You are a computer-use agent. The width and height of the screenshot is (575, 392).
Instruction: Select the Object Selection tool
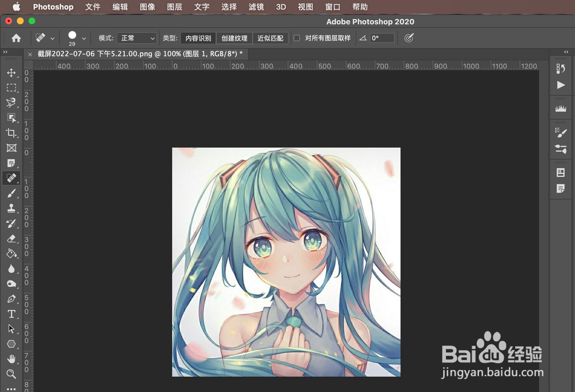(11, 118)
